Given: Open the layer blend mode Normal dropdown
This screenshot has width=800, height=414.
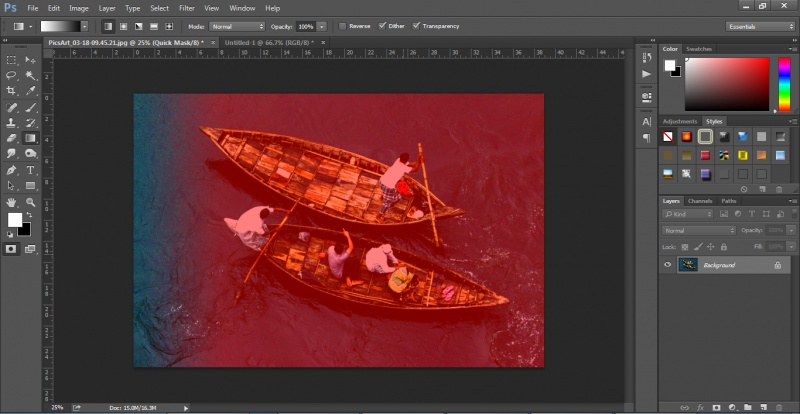Looking at the screenshot, I should tap(699, 230).
